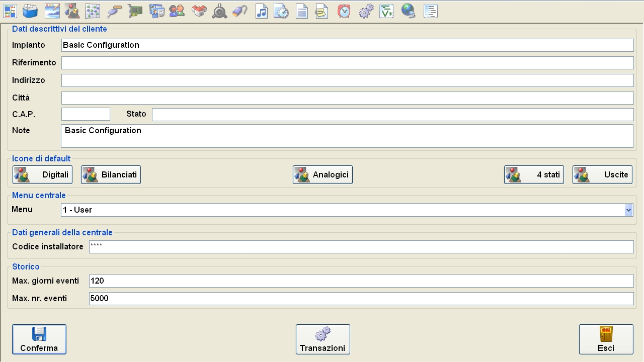Open the music note document icon
Image resolution: width=644 pixels, height=362 pixels.
[261, 11]
